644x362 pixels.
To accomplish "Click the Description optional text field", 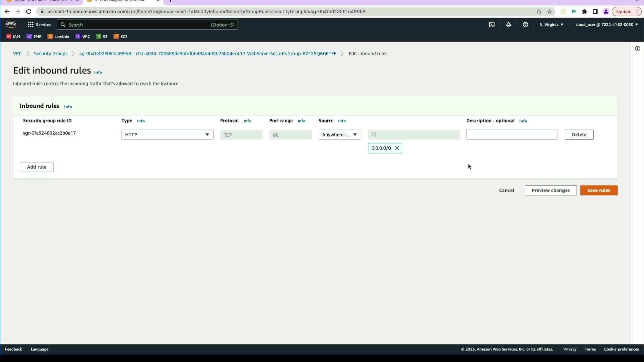I will point(512,135).
